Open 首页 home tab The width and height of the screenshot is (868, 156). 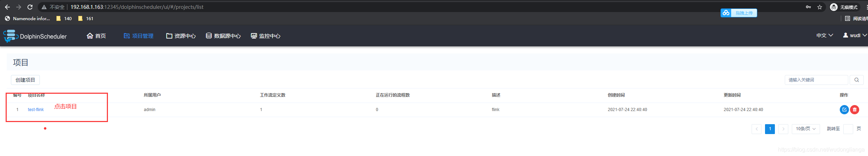[x=96, y=36]
